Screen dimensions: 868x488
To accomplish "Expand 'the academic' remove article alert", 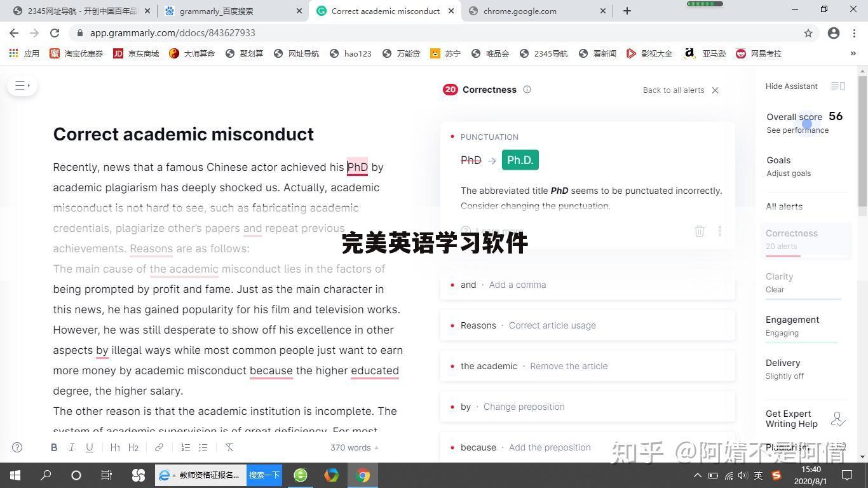I will (588, 366).
